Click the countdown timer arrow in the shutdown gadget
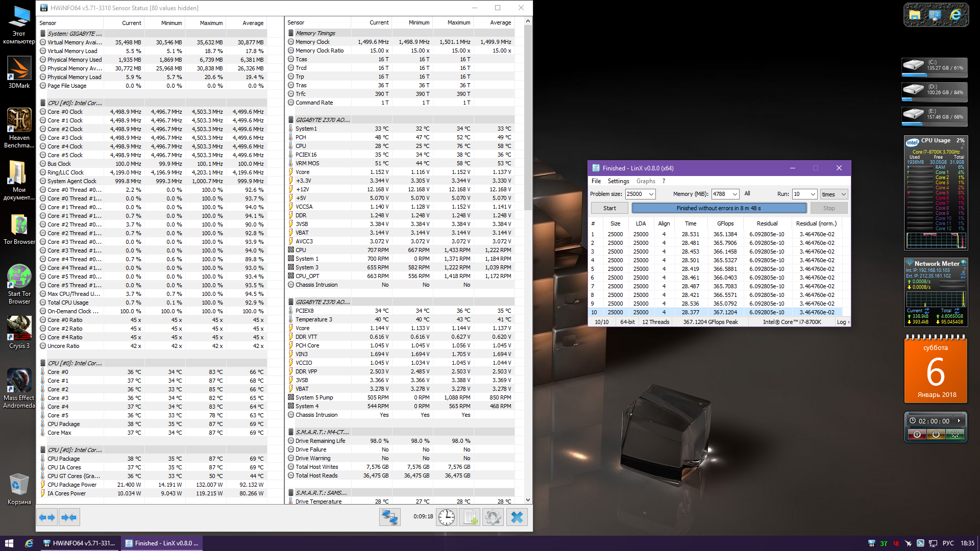 click(x=959, y=421)
